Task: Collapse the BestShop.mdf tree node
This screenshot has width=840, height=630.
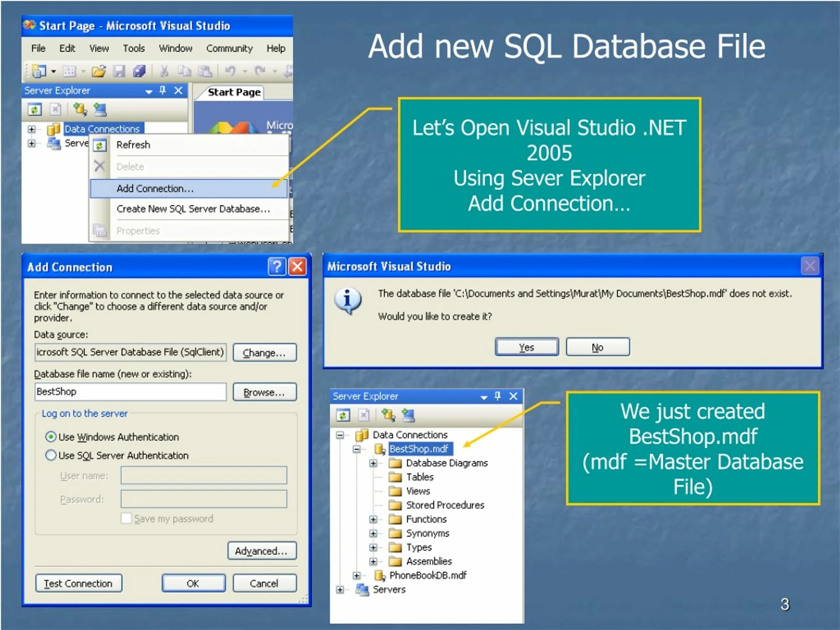Action: [357, 449]
